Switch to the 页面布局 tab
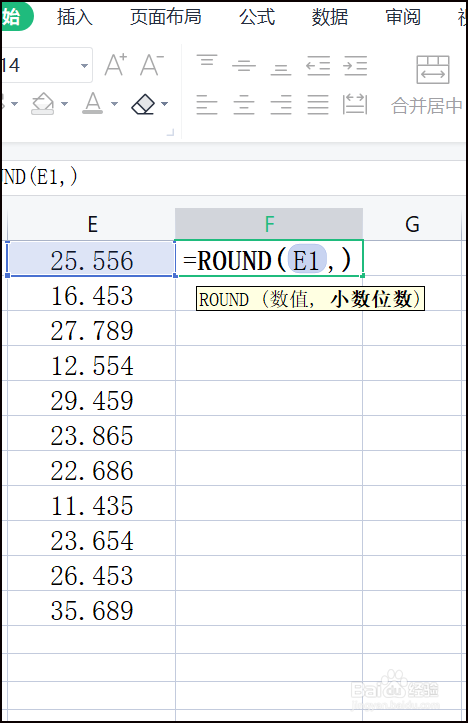 pyautogui.click(x=166, y=17)
